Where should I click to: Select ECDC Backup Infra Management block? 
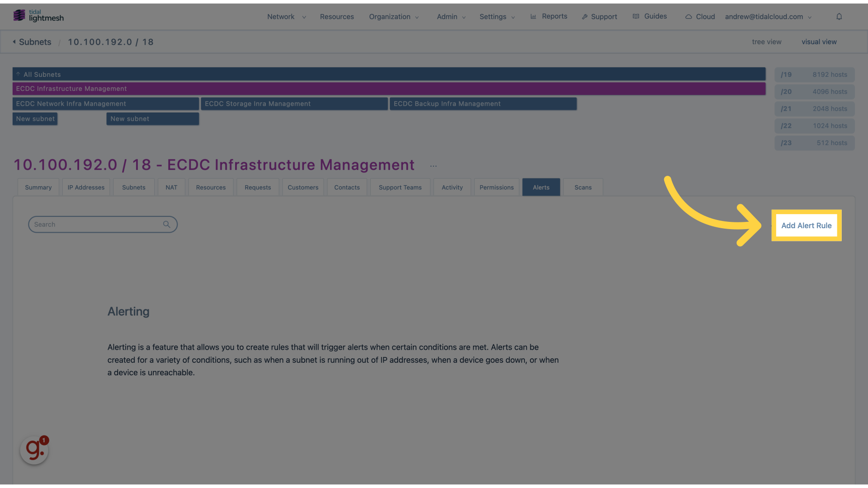[483, 104]
